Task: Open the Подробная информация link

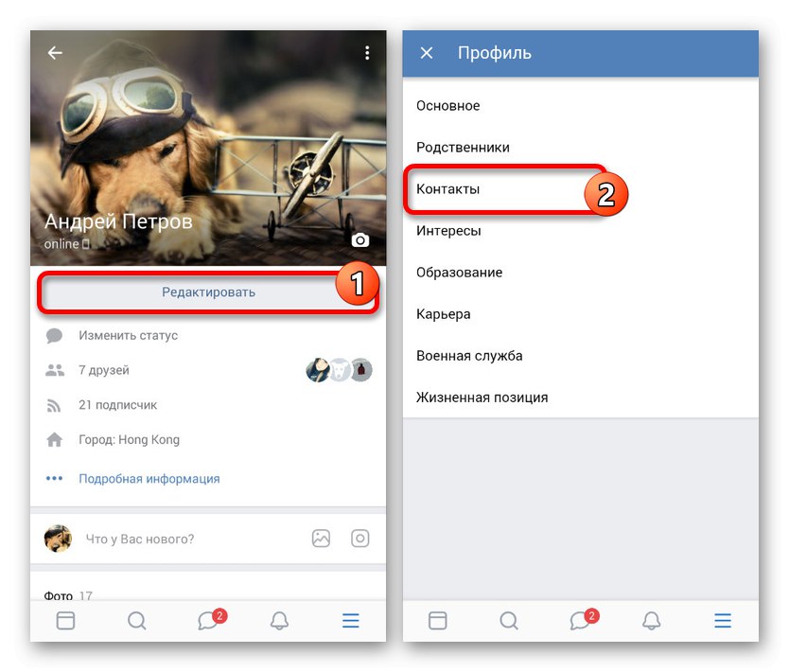Action: pyautogui.click(x=149, y=479)
